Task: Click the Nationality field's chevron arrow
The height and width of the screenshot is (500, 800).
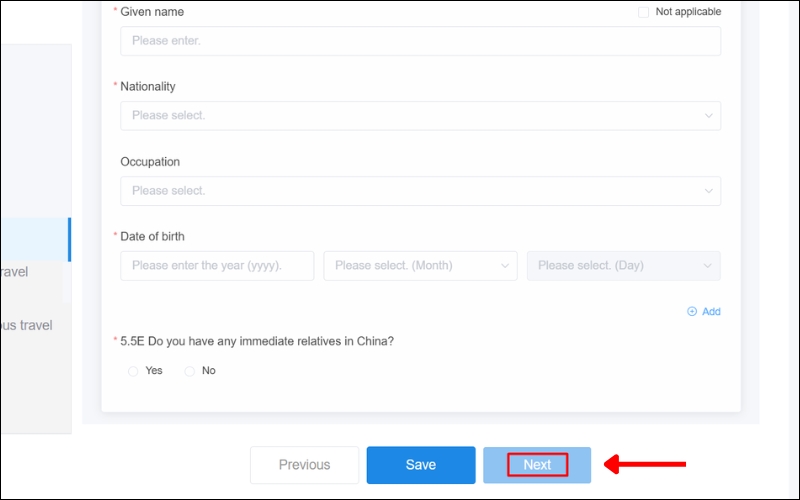Action: (x=709, y=116)
